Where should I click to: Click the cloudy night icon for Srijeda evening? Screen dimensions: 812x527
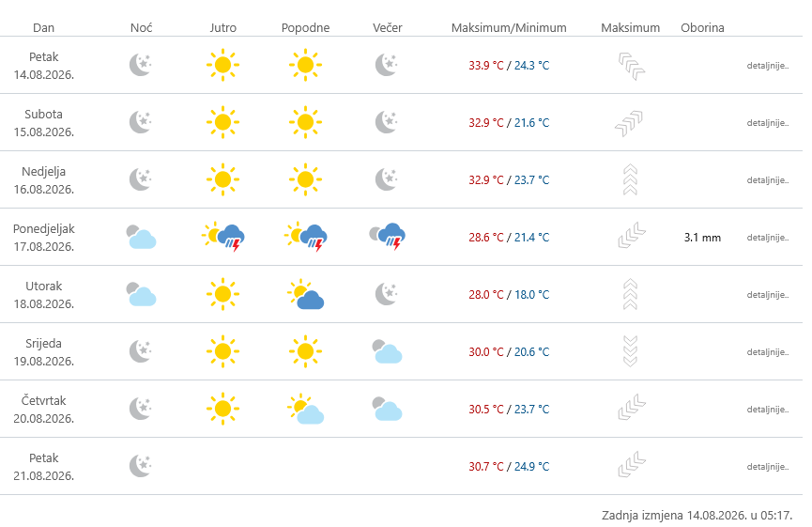(x=388, y=351)
